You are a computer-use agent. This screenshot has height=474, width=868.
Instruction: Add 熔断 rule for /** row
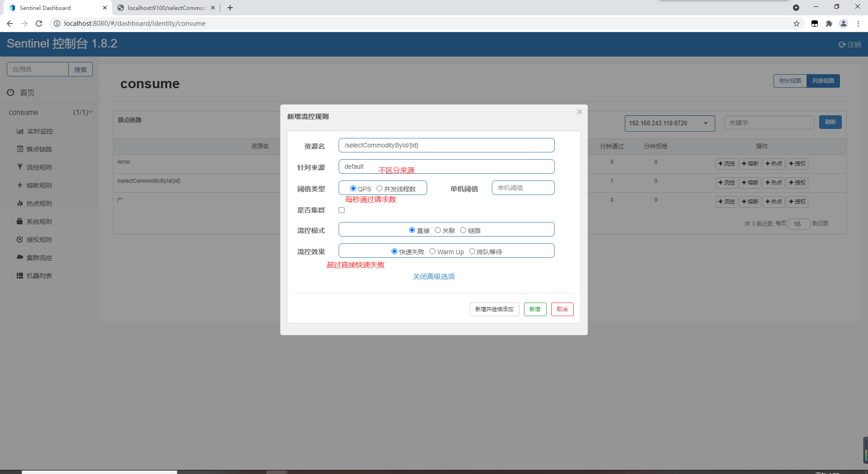coord(750,202)
